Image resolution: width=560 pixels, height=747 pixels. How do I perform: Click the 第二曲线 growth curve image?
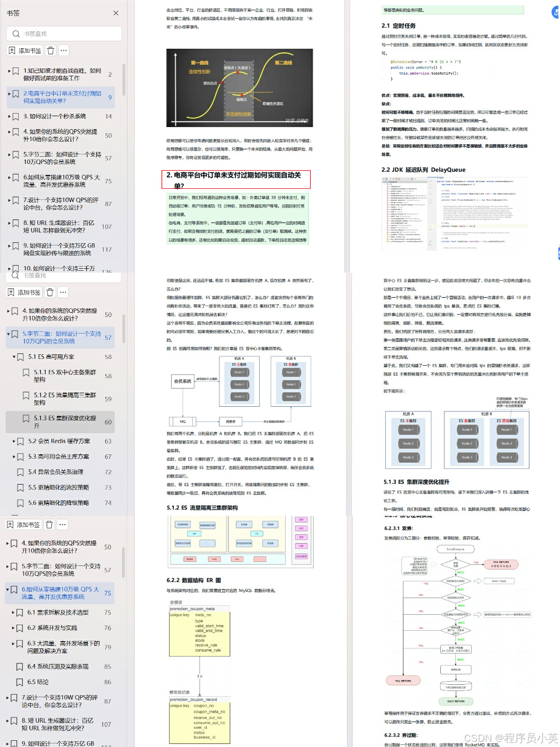240,88
